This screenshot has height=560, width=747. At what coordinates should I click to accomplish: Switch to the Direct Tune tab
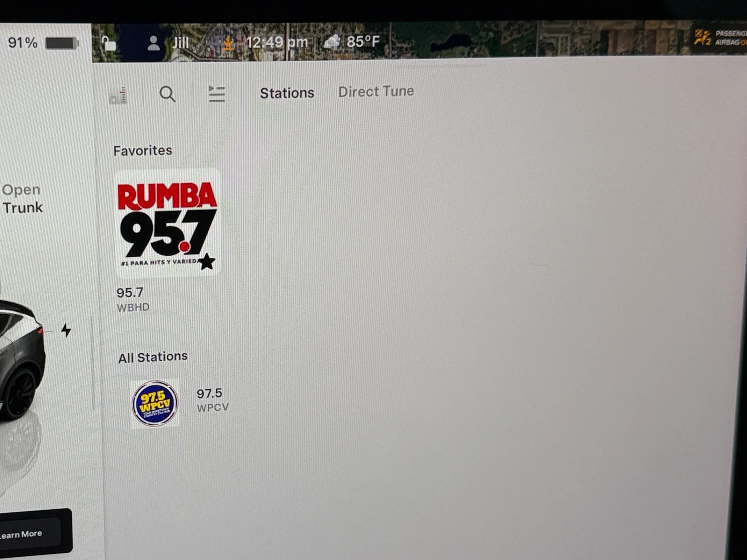point(376,91)
